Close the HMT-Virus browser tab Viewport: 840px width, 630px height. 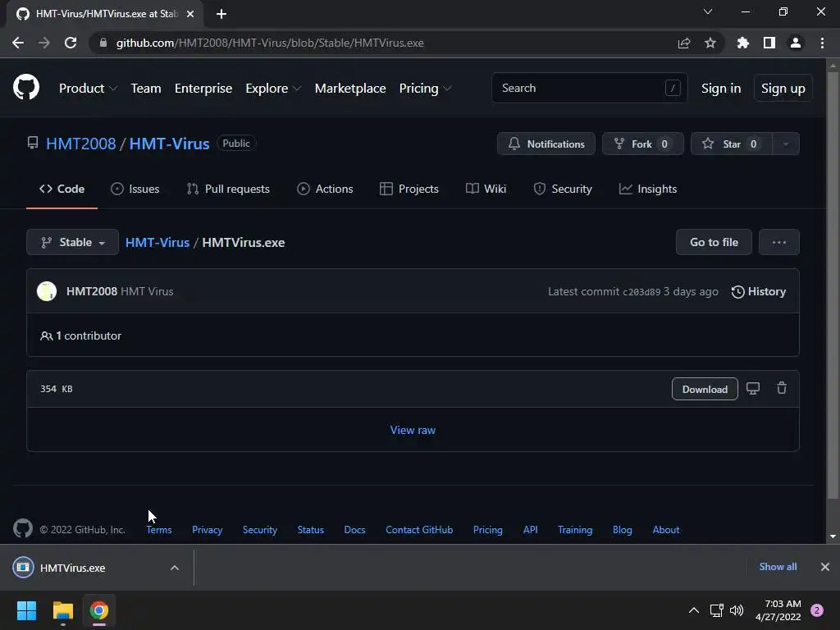tap(190, 14)
